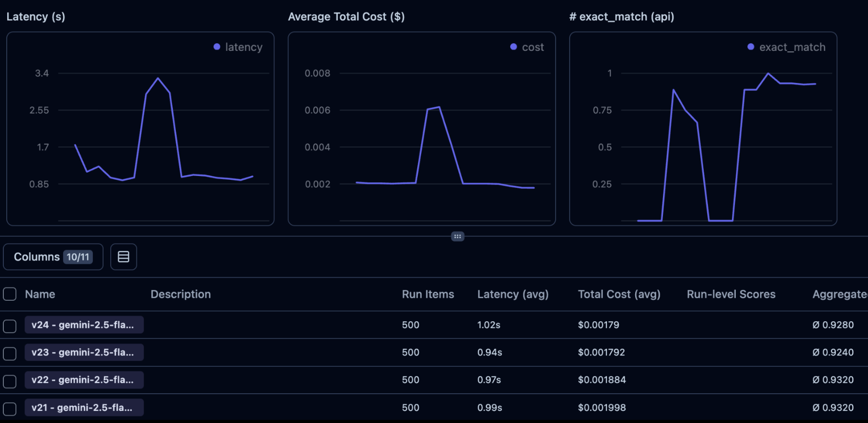Toggle the cost legend dot
Screen dimensions: 868x423
(514, 47)
